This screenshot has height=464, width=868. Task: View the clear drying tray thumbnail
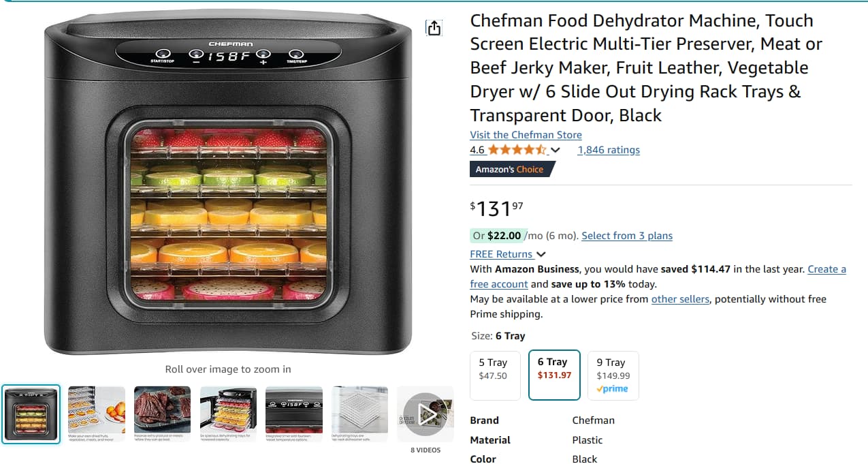coord(359,414)
